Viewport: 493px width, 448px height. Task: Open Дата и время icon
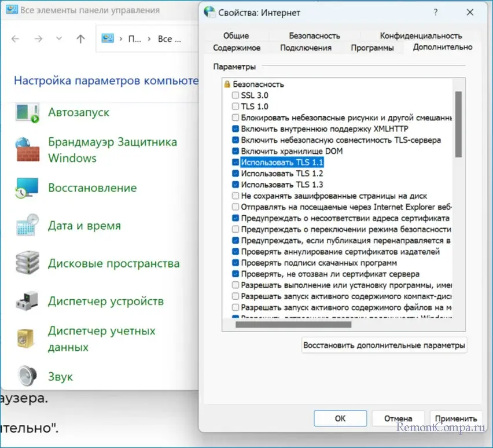pos(27,226)
